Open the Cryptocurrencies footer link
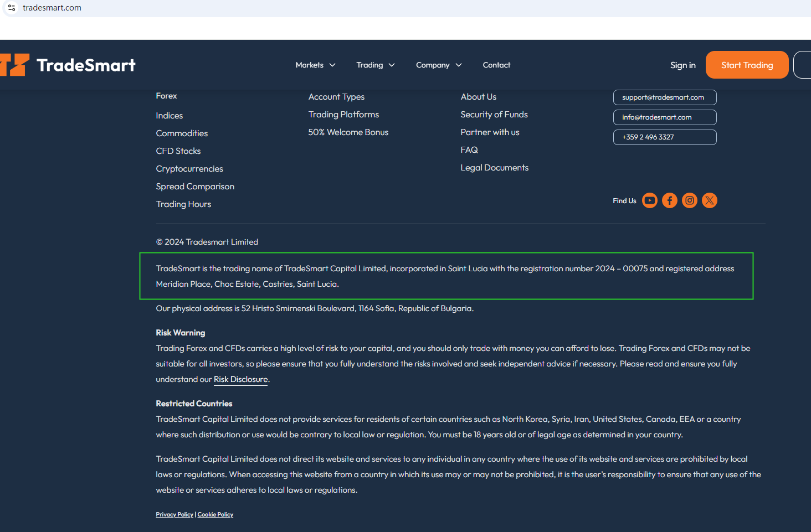 189,169
